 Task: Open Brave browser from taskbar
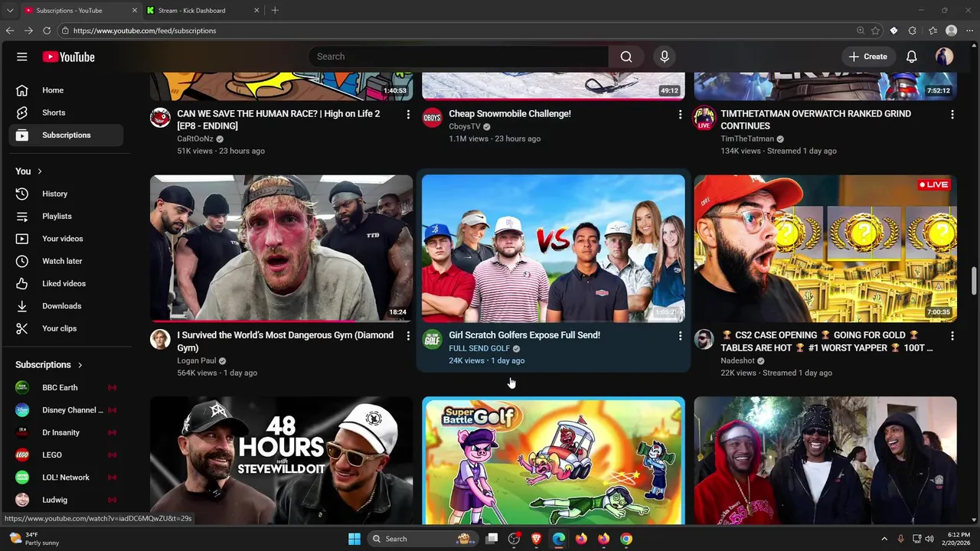536,539
